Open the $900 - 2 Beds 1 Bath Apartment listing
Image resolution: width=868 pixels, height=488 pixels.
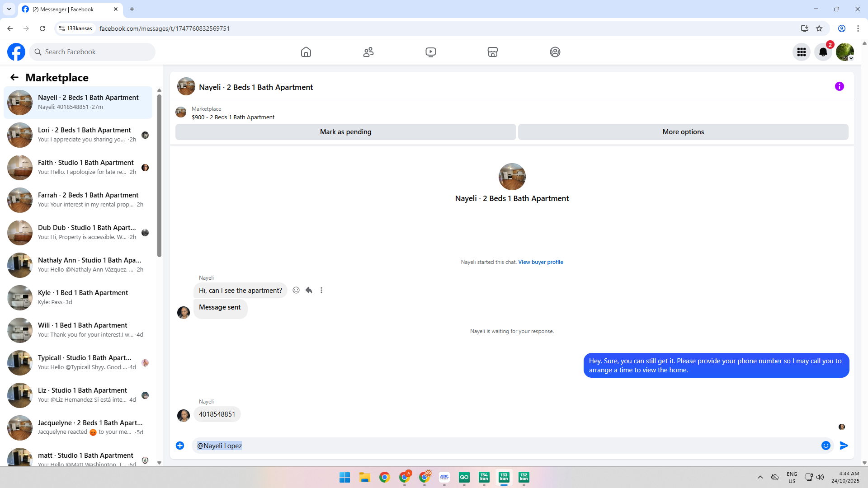coord(233,117)
